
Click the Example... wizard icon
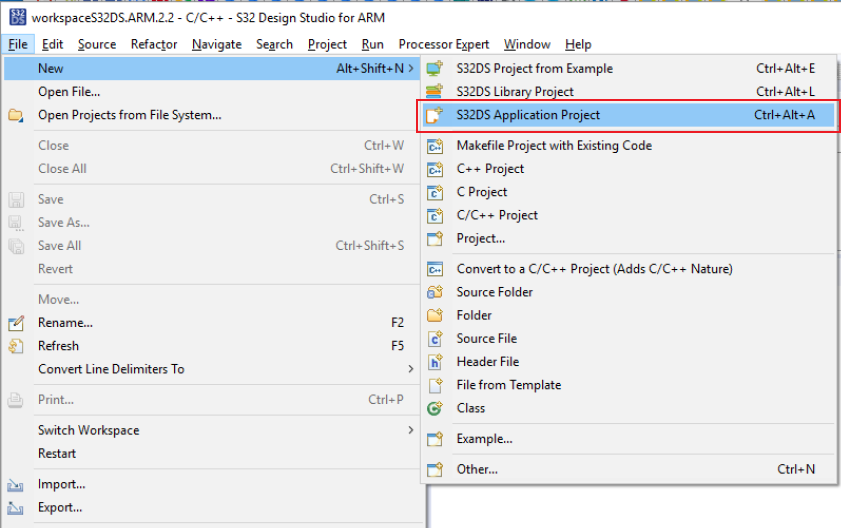click(434, 439)
